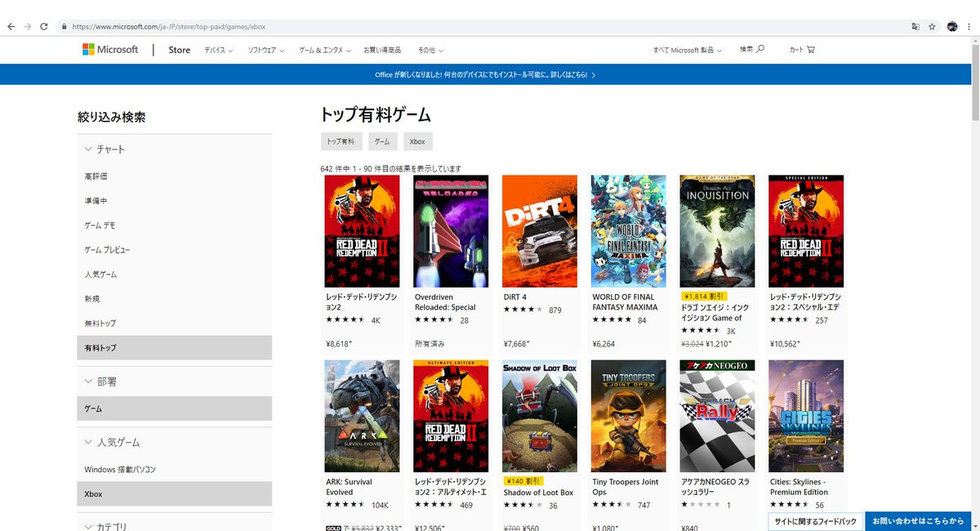Expand the ゲーム & エンタメ navigation menu

(325, 50)
